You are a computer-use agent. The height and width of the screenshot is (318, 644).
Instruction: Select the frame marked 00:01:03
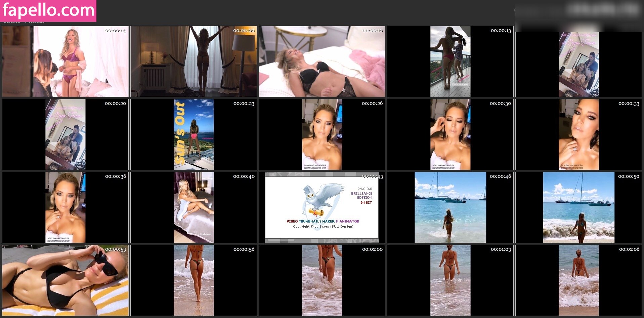point(450,280)
